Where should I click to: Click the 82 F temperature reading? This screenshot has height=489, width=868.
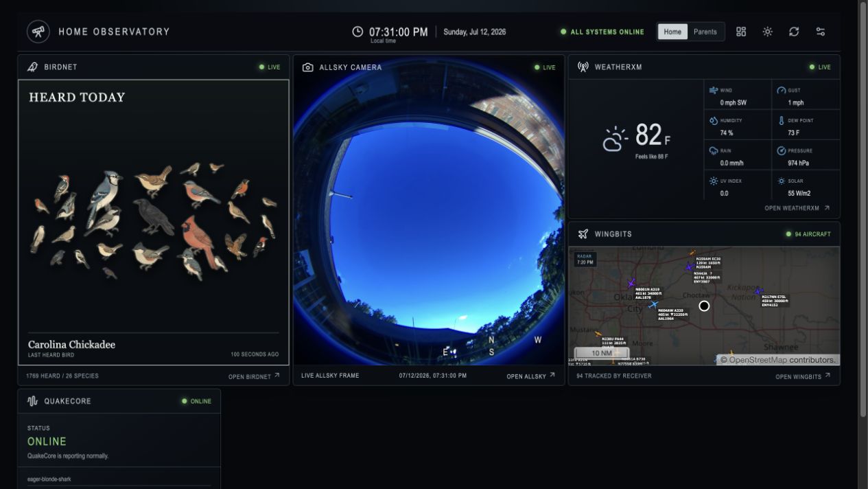point(652,136)
